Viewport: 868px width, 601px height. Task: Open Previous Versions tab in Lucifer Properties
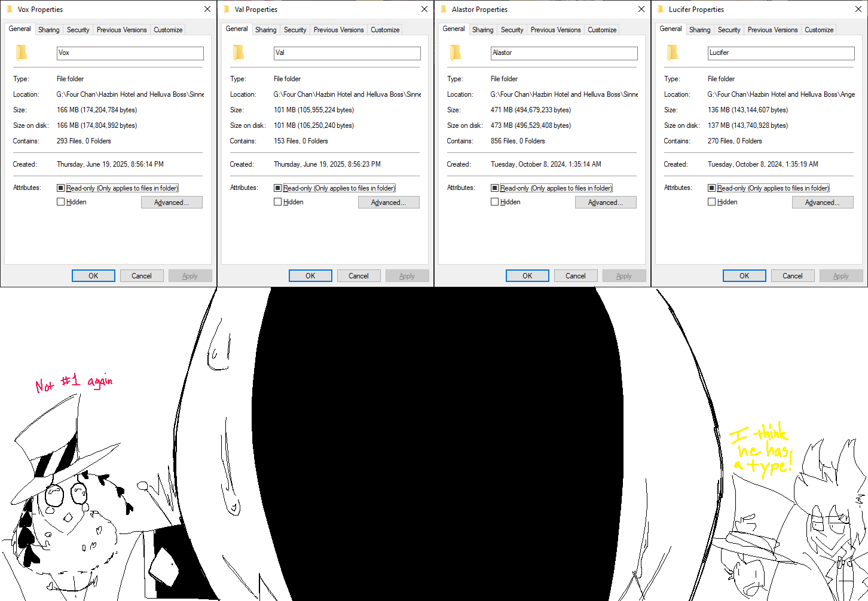point(773,30)
